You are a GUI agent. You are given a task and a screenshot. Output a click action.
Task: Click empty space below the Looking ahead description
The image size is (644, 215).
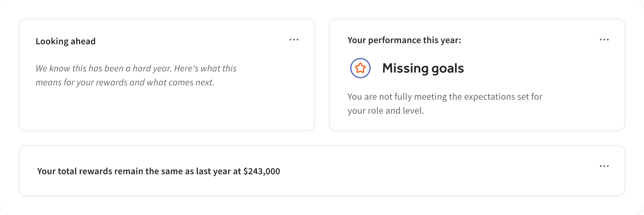tap(166, 111)
